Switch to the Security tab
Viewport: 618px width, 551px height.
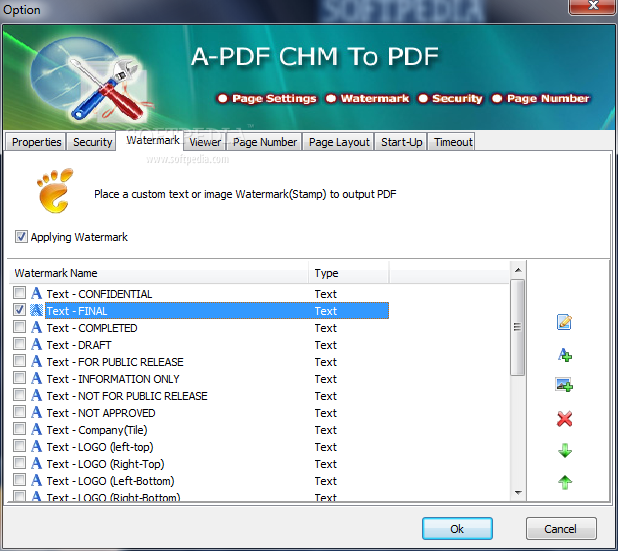point(93,142)
